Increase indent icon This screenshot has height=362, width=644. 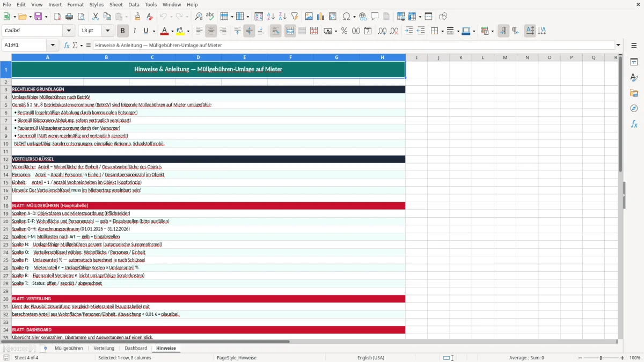pos(409,31)
